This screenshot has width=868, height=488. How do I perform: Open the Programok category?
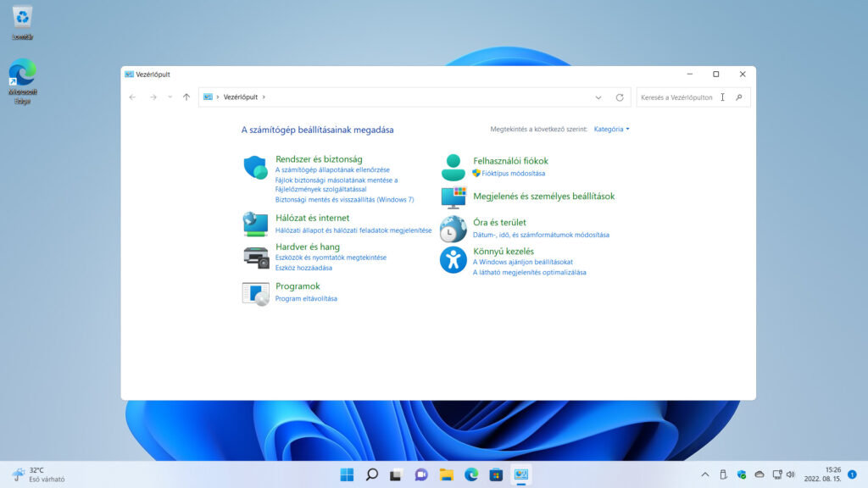tap(298, 286)
